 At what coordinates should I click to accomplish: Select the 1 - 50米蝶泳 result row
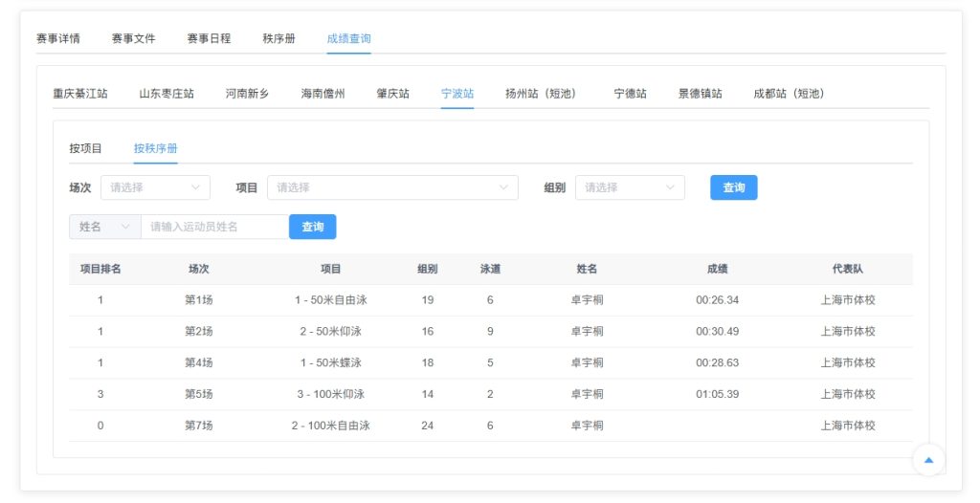click(x=490, y=362)
